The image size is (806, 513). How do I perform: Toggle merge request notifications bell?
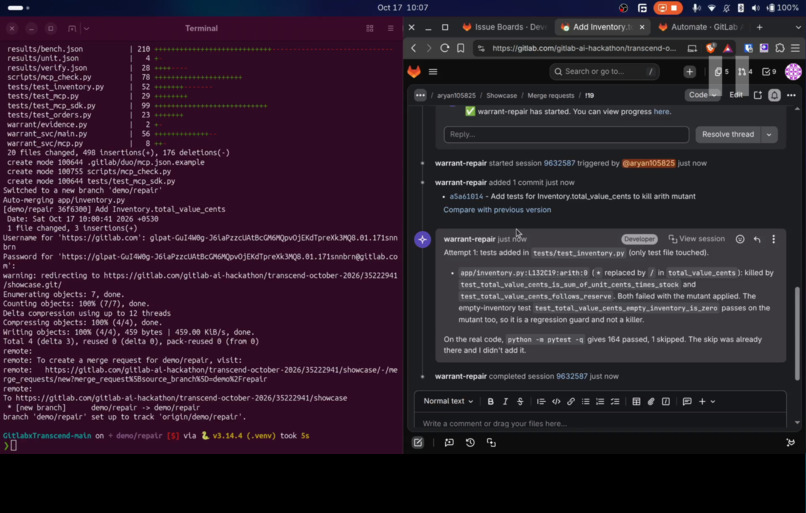[x=774, y=95]
